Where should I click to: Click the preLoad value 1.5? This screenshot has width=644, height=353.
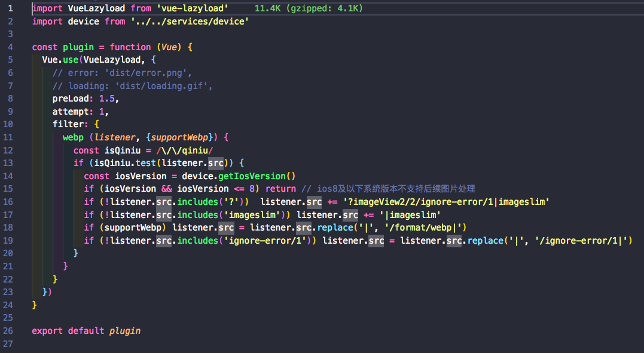click(107, 99)
